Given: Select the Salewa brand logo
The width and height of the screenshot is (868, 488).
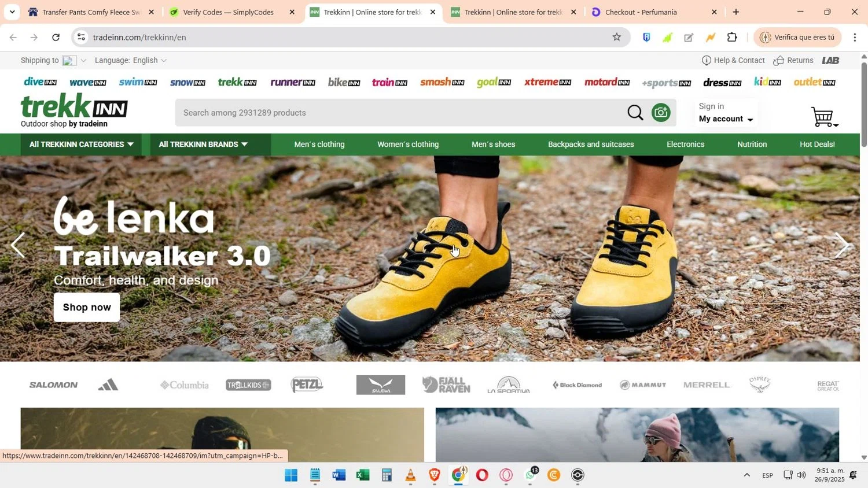Looking at the screenshot, I should pos(381,385).
